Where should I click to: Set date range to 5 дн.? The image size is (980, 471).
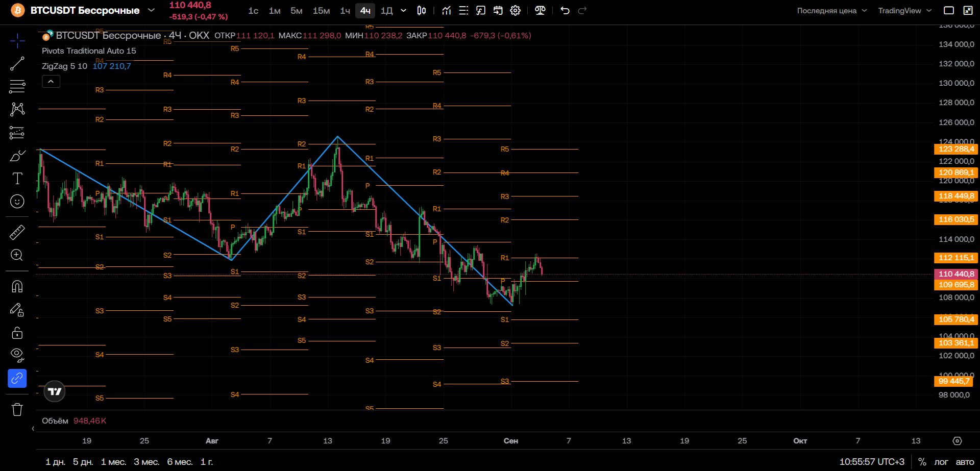[x=83, y=462]
